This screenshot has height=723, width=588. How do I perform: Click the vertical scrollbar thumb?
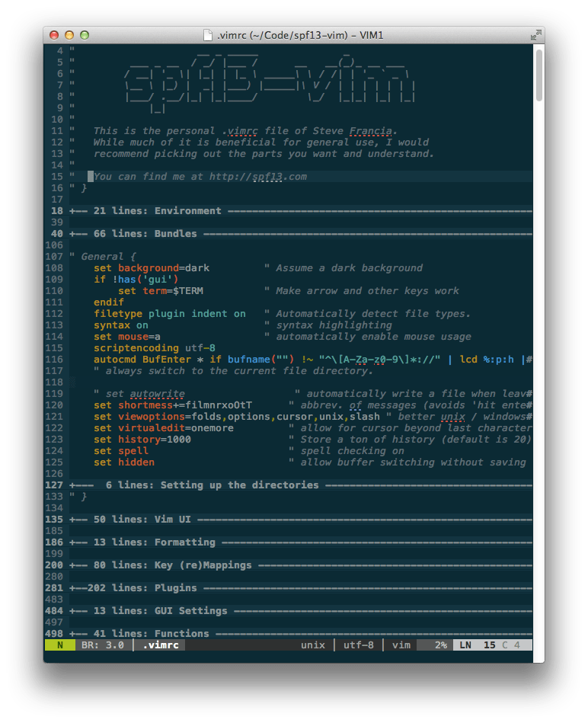pyautogui.click(x=538, y=75)
